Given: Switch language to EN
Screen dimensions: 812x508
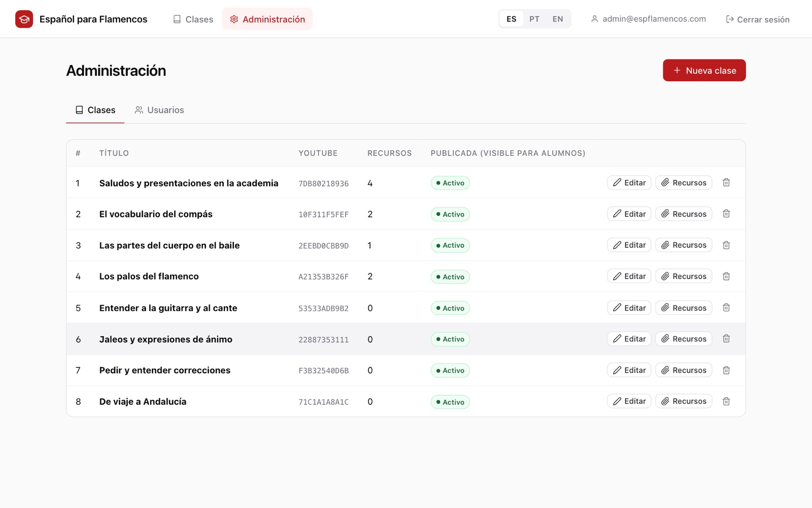Looking at the screenshot, I should pos(558,19).
